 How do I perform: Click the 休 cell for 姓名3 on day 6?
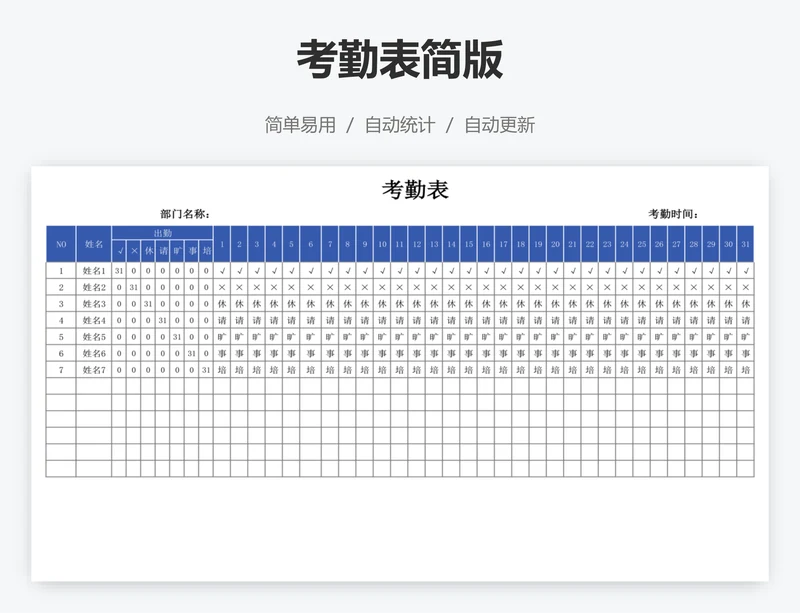(311, 304)
